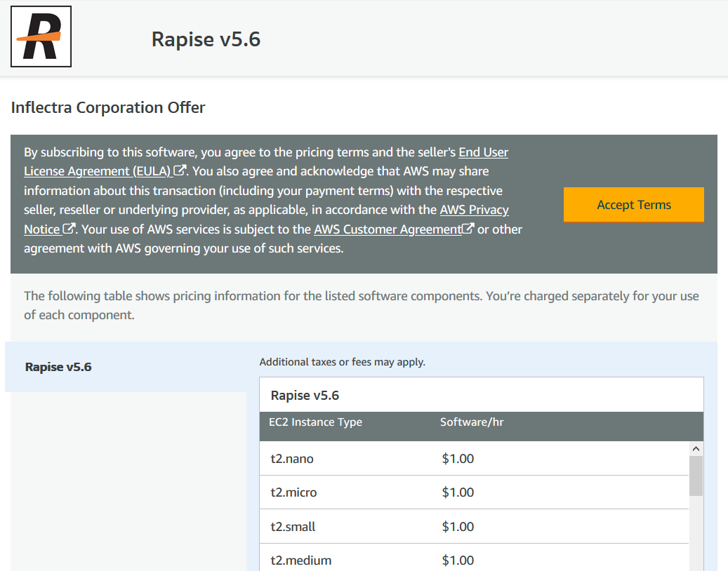
Task: Select the t2.small instance row
Action: click(x=293, y=527)
